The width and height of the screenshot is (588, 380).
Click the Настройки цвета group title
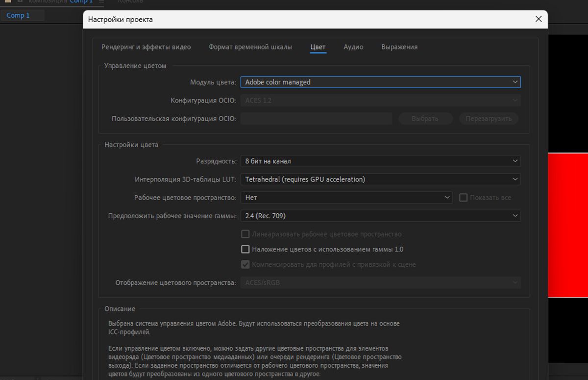coord(131,145)
